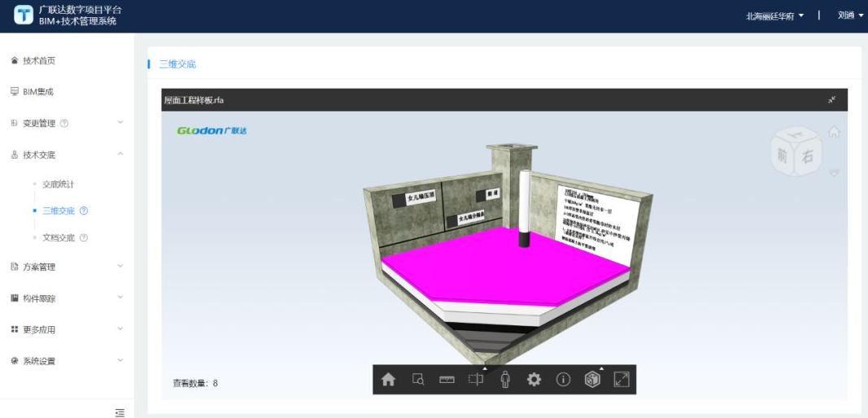Click the platform logo icon
The width and height of the screenshot is (868, 418).
tap(24, 15)
